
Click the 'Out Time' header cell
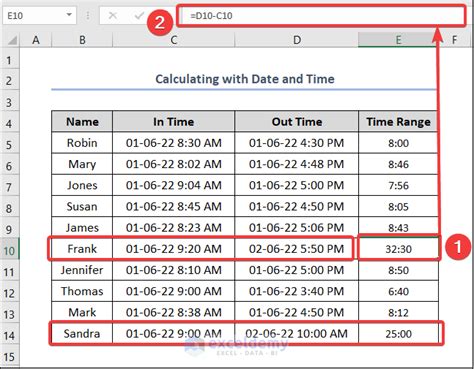297,121
